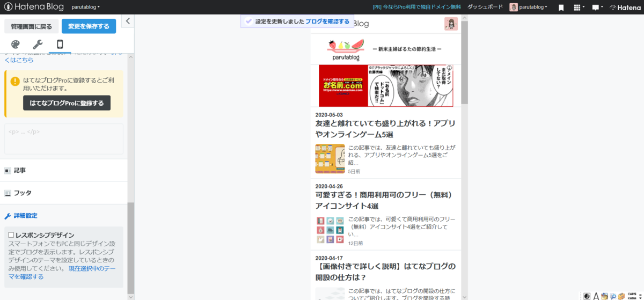Expand the フッタ section
Image resolution: width=644 pixels, height=300 pixels.
[x=64, y=193]
